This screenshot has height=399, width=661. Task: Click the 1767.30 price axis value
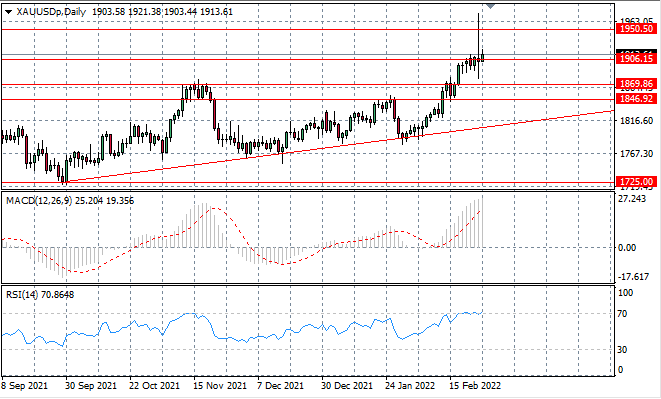pyautogui.click(x=637, y=154)
